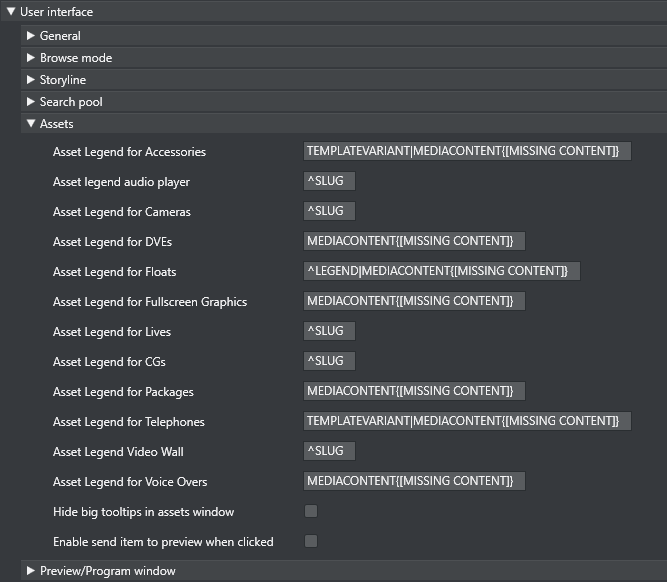Select the Asset Legend Video Wall field

coord(329,451)
